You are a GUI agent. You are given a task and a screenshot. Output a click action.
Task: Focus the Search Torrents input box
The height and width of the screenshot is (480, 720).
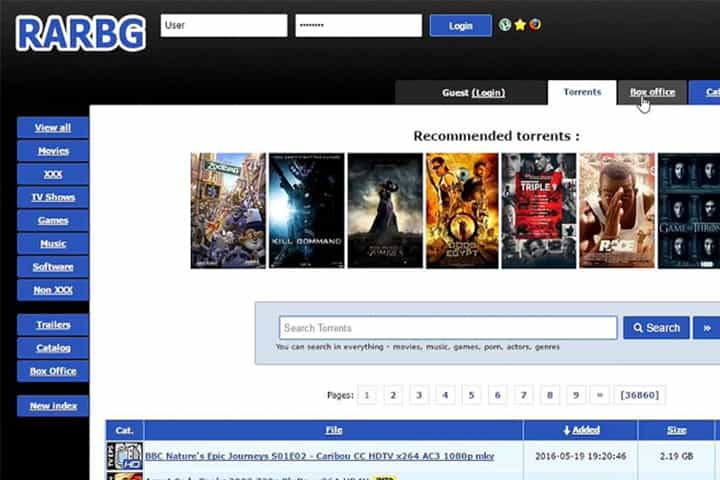click(x=448, y=328)
